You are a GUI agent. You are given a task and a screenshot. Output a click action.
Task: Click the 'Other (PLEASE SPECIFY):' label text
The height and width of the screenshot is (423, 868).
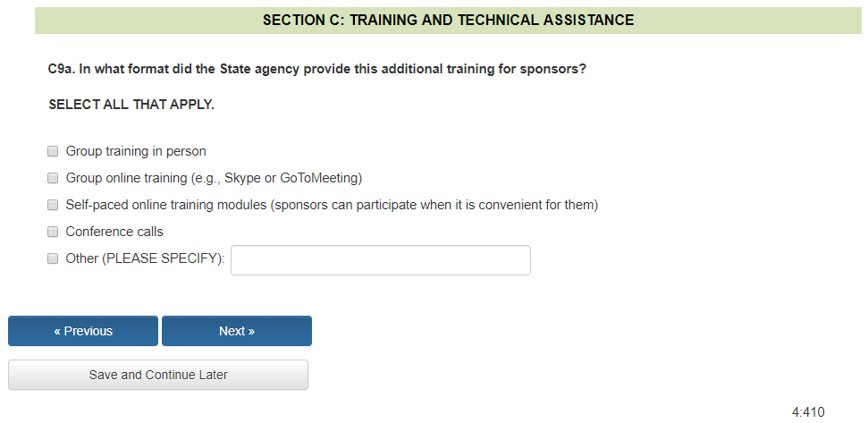(145, 258)
